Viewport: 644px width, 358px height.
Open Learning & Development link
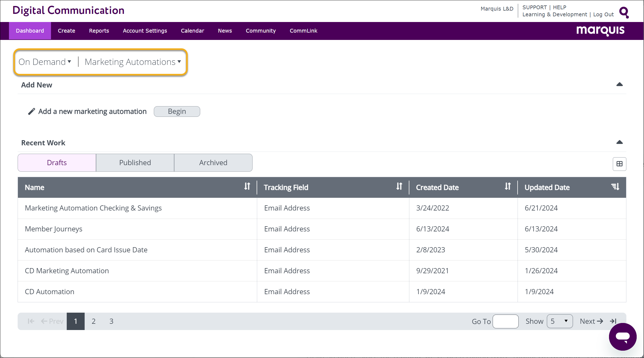click(x=554, y=14)
